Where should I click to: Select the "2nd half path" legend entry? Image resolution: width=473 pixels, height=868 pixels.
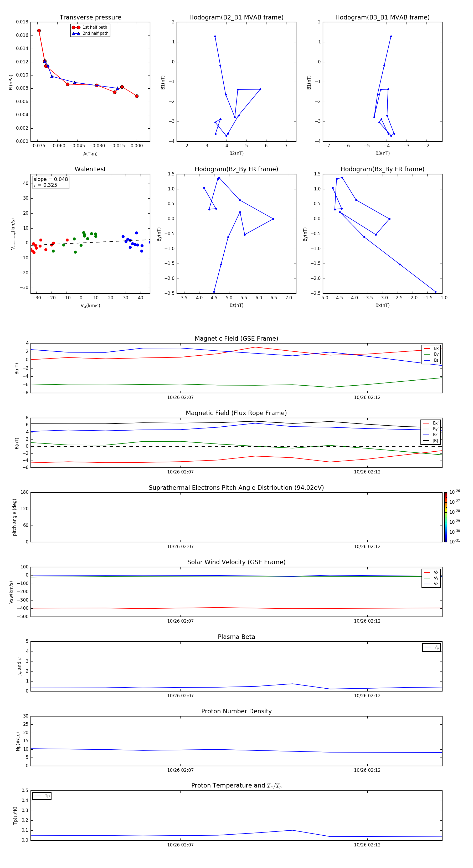[x=90, y=33]
